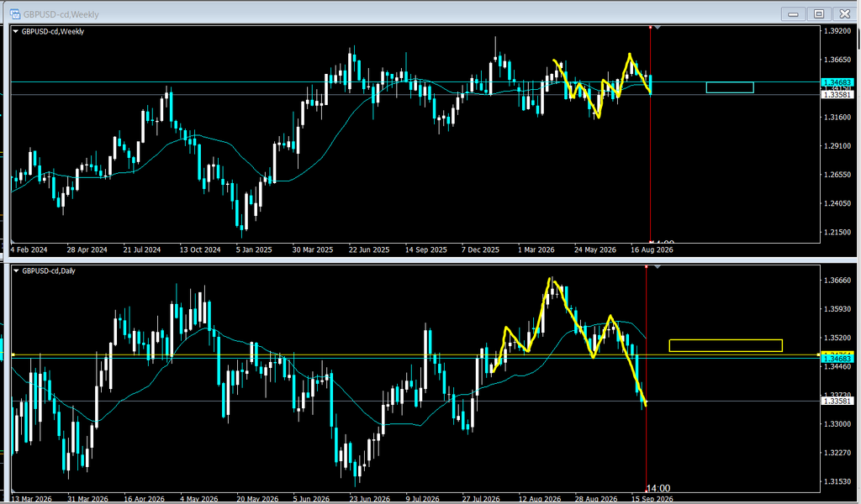The image size is (861, 504).
Task: Click the chart window icon beside GBPUSD-cd,Weekly title
Action: click(x=15, y=14)
